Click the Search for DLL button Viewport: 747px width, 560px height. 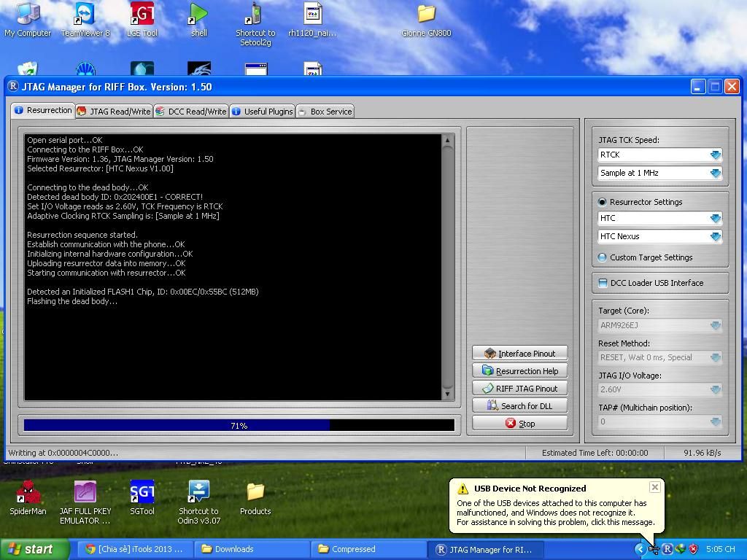pyautogui.click(x=519, y=405)
